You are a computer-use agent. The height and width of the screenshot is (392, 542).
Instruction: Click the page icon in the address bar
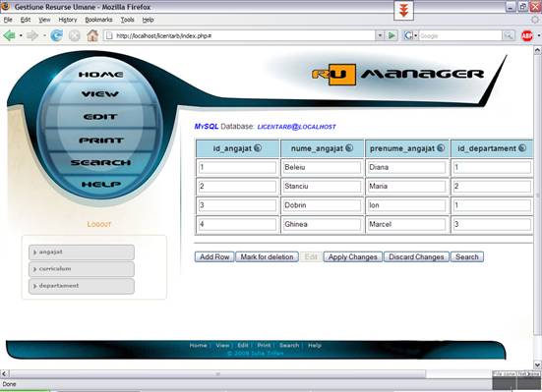pyautogui.click(x=109, y=35)
